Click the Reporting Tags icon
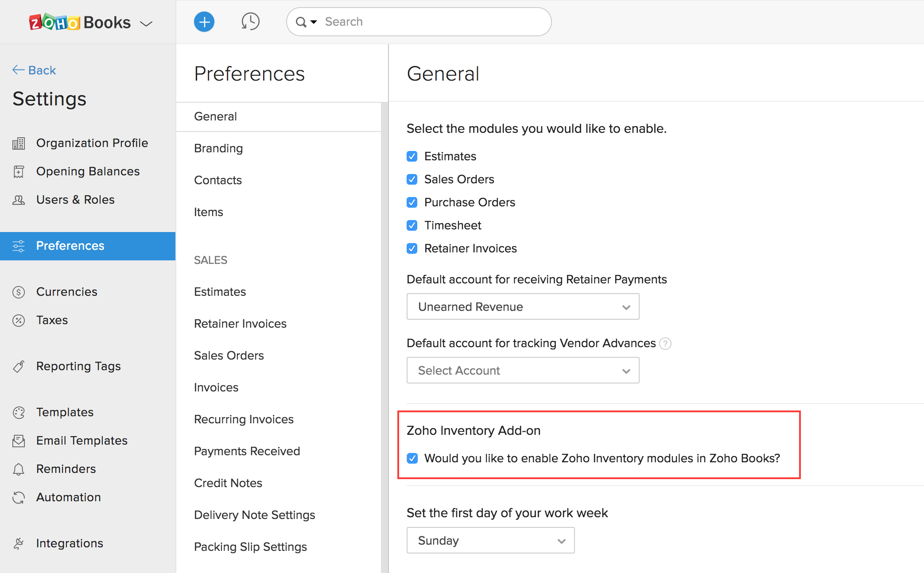 point(18,366)
